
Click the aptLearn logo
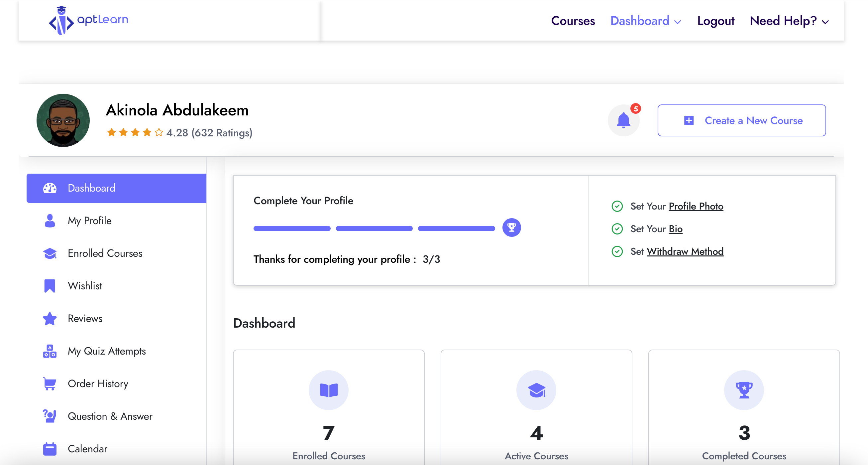pyautogui.click(x=89, y=21)
